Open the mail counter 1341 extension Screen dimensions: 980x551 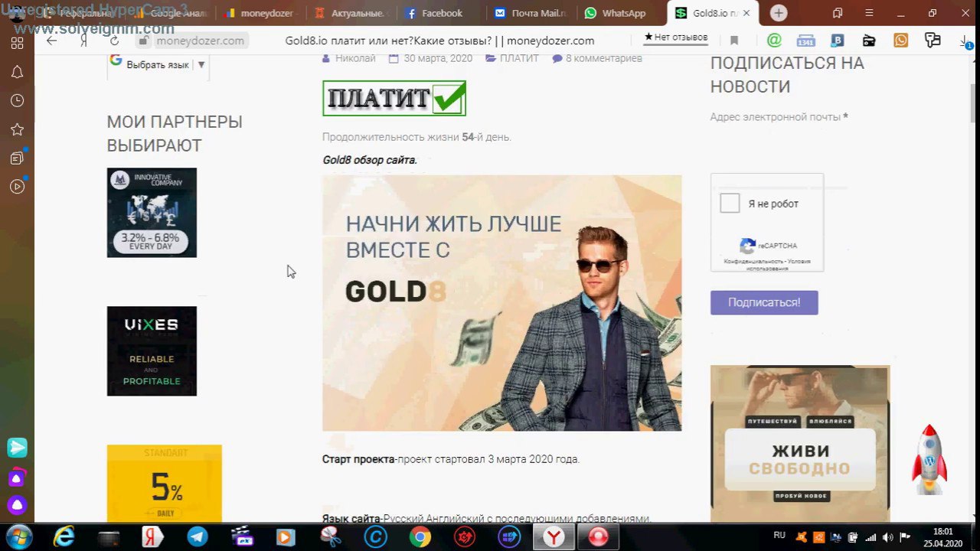click(805, 41)
